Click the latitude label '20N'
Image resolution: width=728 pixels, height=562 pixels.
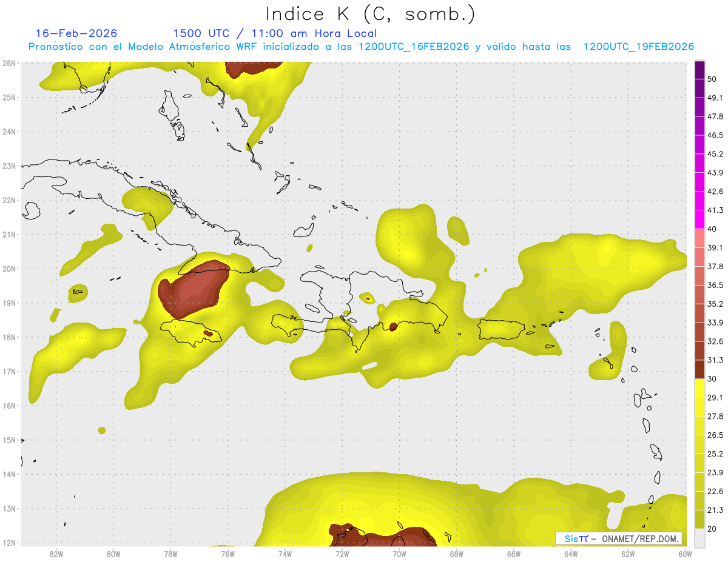pos(9,269)
